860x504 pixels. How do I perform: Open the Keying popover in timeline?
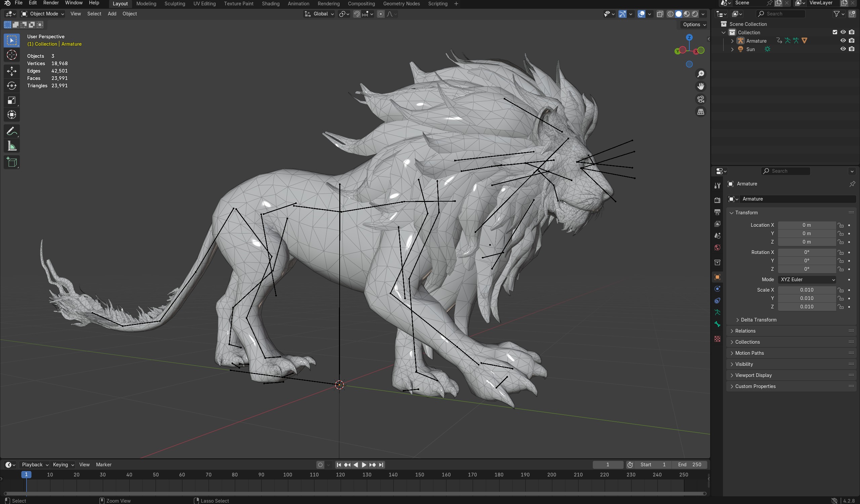click(x=63, y=464)
